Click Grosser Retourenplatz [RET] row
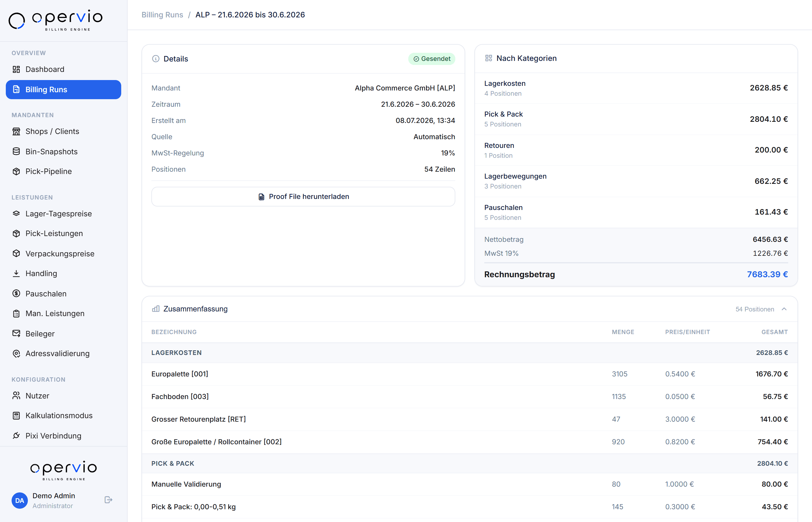The height and width of the screenshot is (522, 812). [x=470, y=419]
